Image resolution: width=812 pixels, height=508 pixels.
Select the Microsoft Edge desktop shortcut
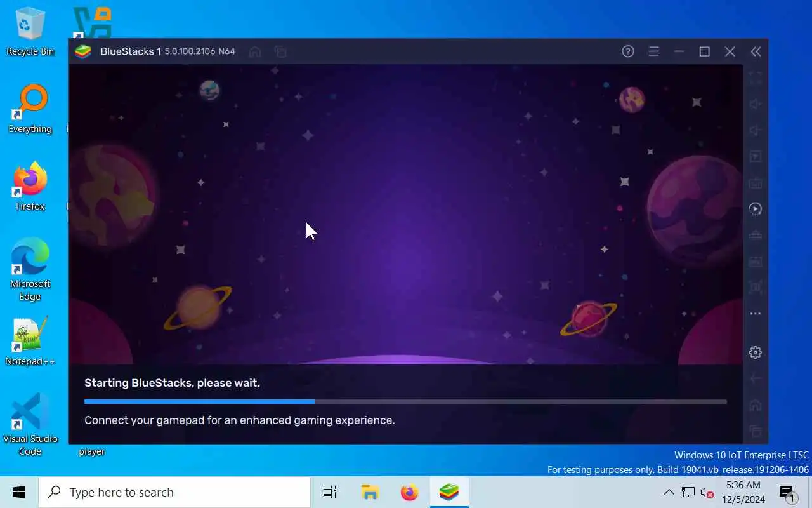tap(30, 270)
